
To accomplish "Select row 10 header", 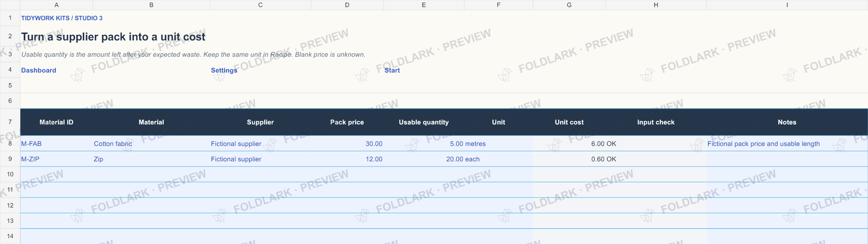I will coord(10,174).
